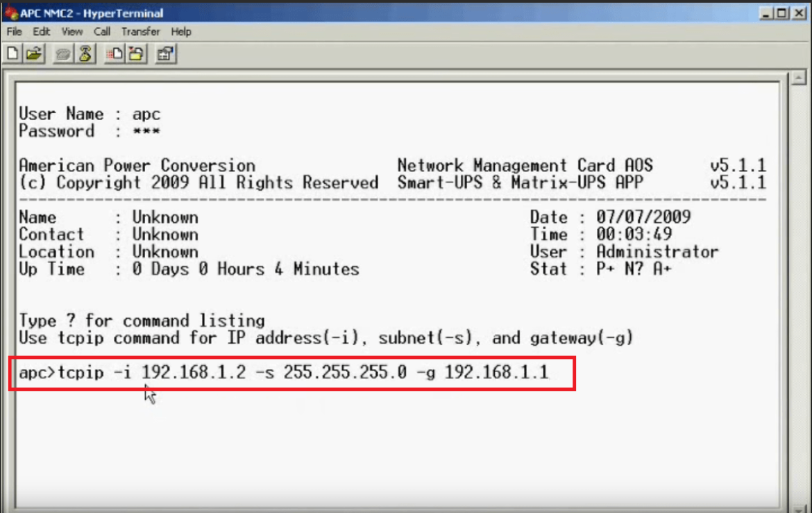
Task: Open the Call menu
Action: point(102,31)
